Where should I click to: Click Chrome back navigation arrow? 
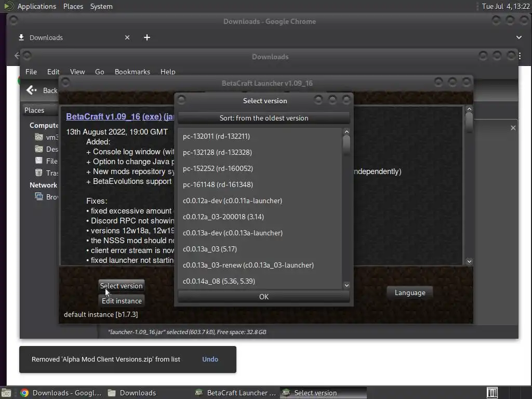click(x=16, y=55)
